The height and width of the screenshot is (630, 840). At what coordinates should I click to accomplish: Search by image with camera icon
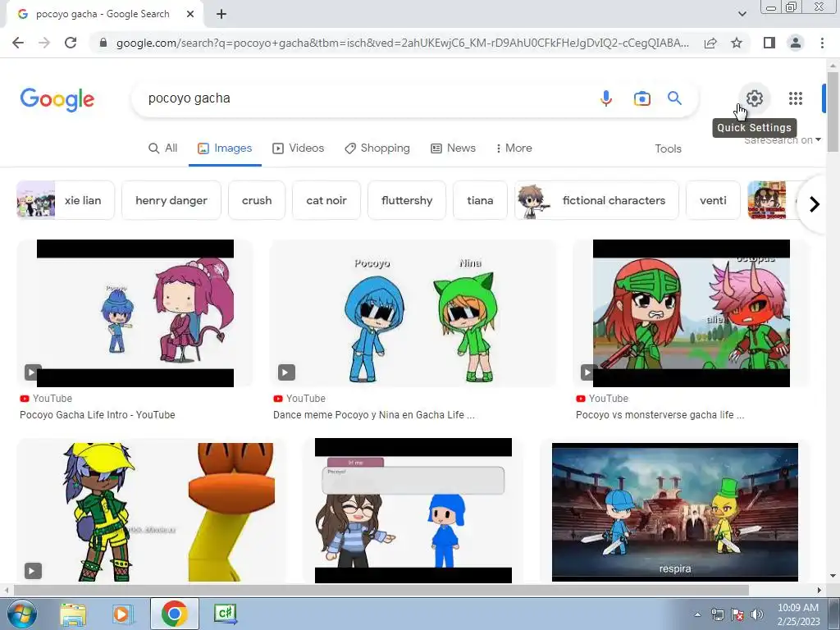(x=641, y=98)
